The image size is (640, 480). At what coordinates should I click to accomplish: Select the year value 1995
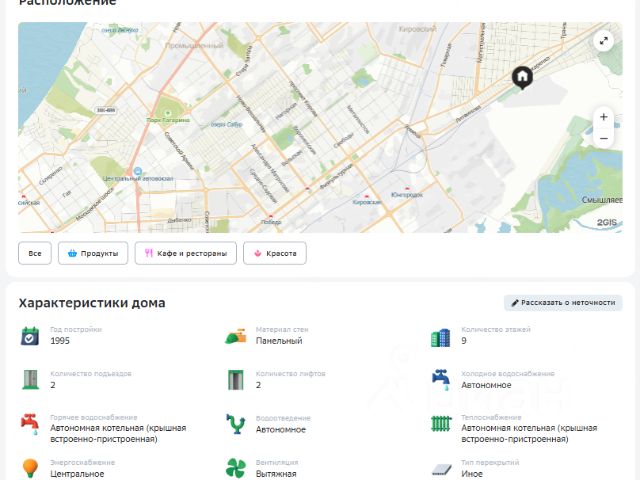[60, 341]
